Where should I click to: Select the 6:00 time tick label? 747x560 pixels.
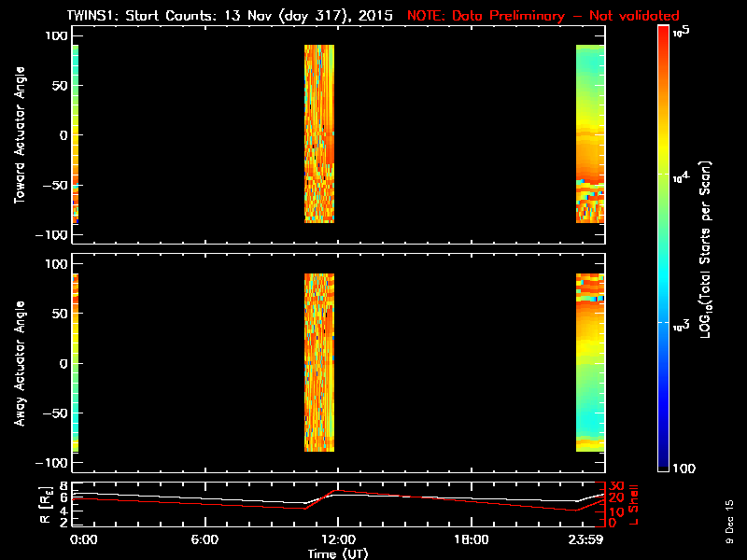click(x=204, y=539)
